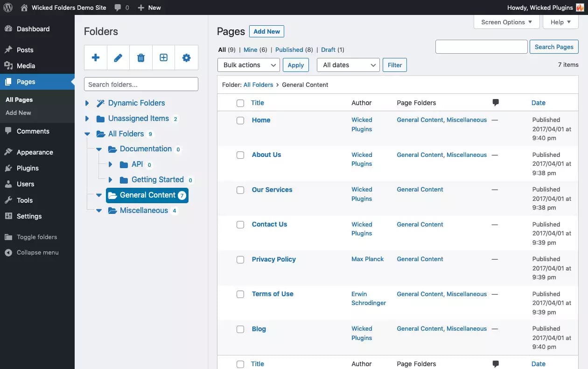The height and width of the screenshot is (369, 588).
Task: Click the Search Pages button
Action: (x=554, y=46)
